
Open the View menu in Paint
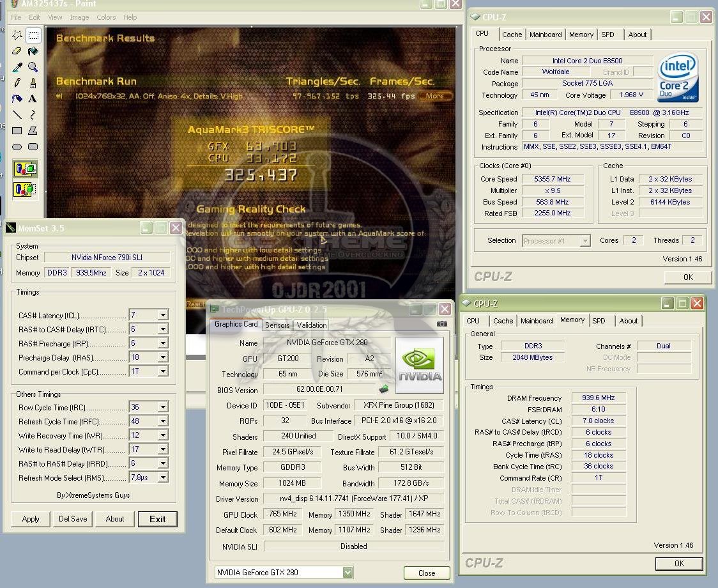click(55, 17)
